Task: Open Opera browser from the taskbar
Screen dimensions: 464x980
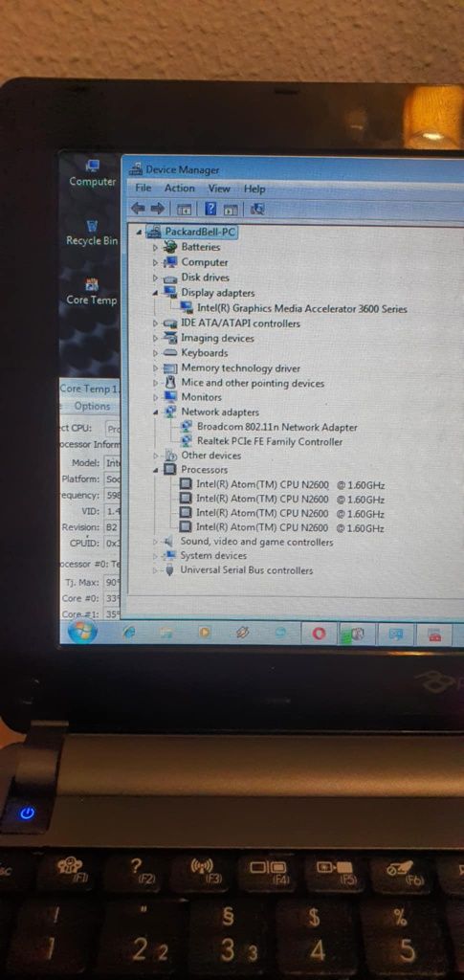Action: (x=320, y=634)
